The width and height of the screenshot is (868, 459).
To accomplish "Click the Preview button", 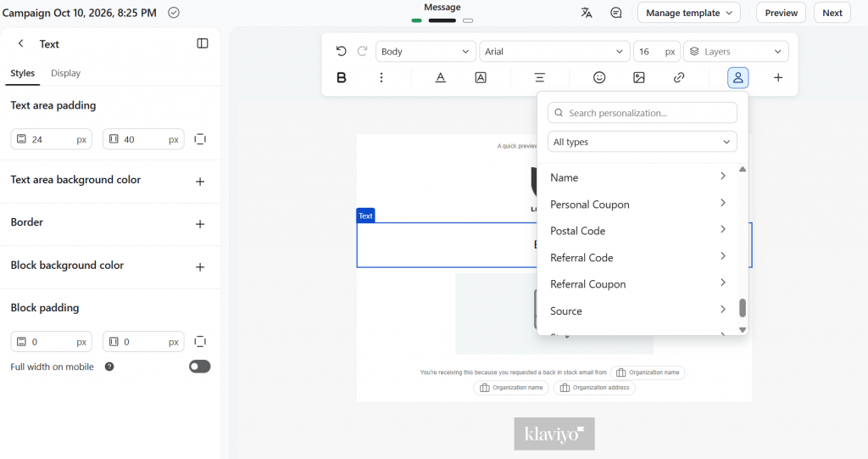I will pyautogui.click(x=781, y=13).
